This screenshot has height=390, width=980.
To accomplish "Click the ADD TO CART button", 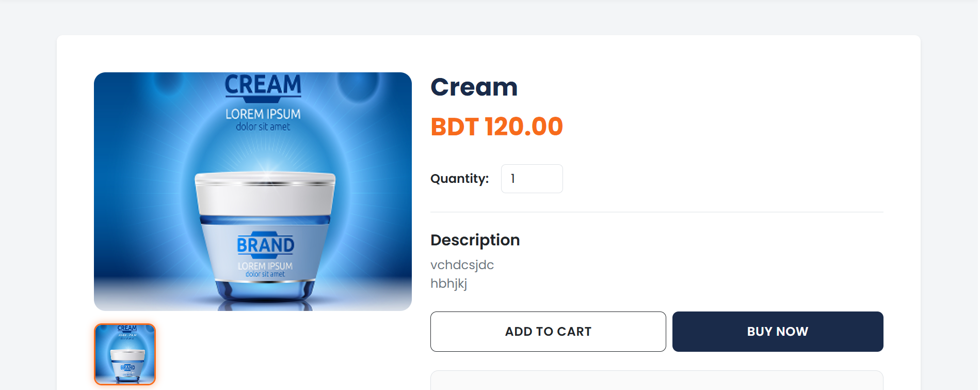I will pyautogui.click(x=548, y=331).
